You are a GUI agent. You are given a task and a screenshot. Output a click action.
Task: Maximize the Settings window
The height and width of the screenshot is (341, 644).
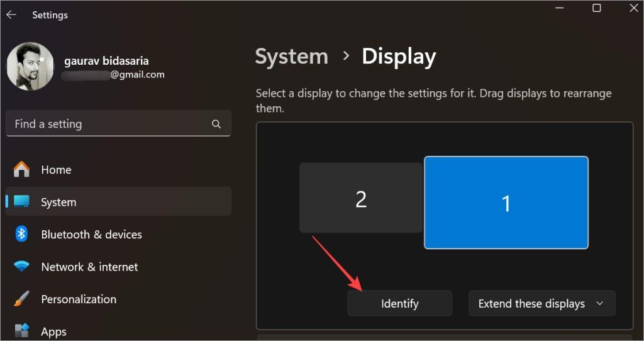pos(597,8)
